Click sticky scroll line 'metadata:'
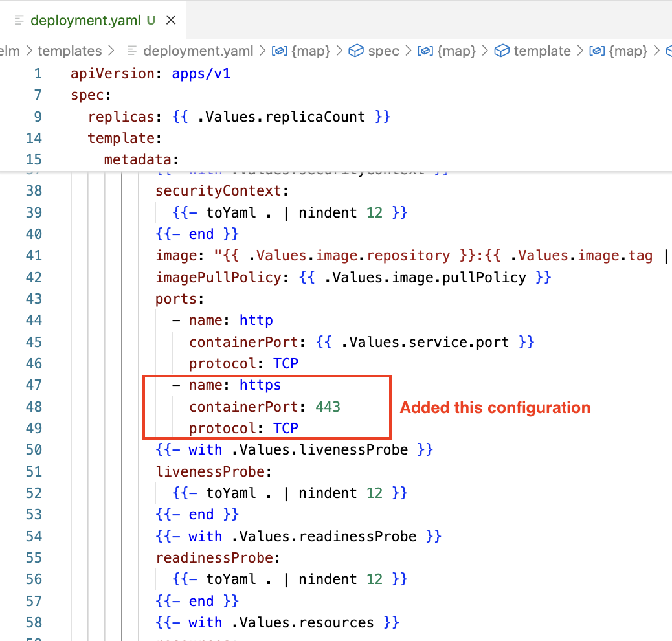The width and height of the screenshot is (672, 641). [141, 160]
